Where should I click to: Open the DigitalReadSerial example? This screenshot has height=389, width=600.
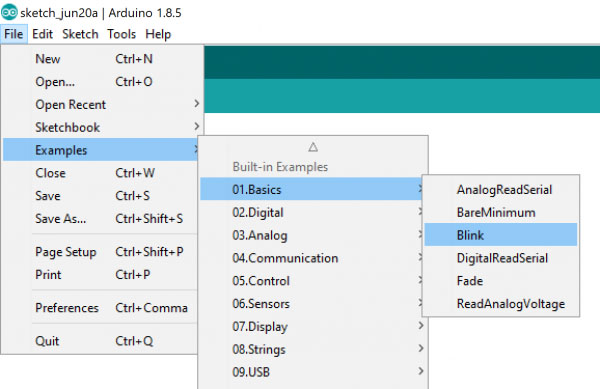[501, 258]
